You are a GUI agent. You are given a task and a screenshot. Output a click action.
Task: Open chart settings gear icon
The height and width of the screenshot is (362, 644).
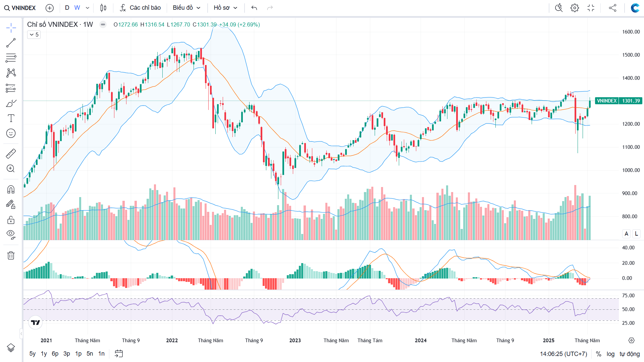click(x=575, y=8)
